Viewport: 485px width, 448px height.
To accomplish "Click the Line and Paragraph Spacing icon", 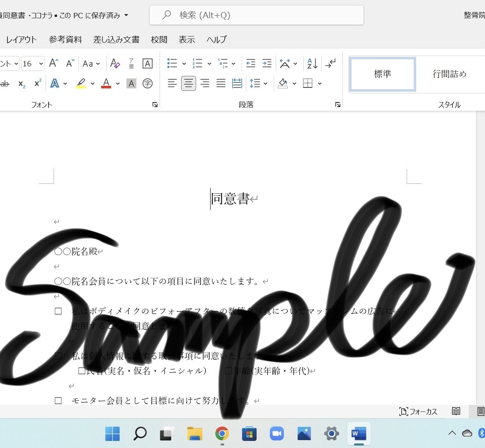I will [255, 83].
